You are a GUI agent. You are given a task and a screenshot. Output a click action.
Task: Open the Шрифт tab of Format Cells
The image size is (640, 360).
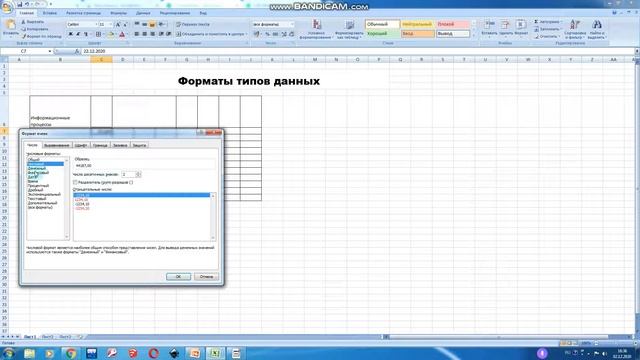81,145
